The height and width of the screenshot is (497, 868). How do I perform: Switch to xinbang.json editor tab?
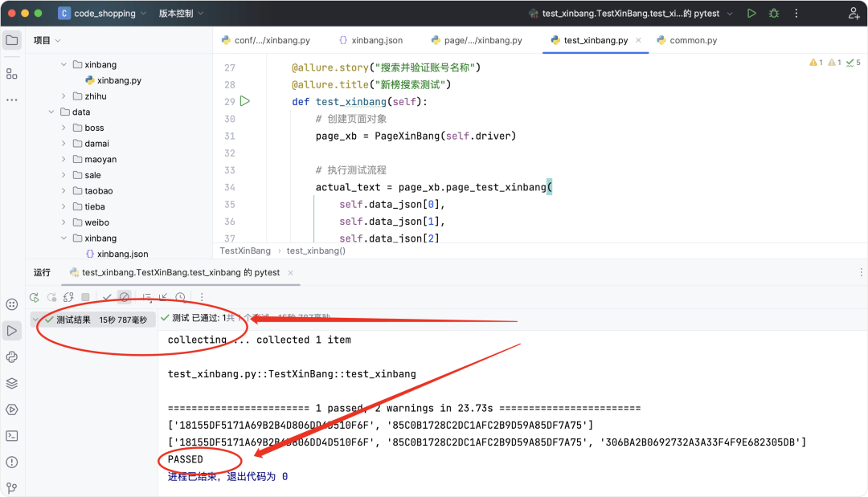[371, 40]
